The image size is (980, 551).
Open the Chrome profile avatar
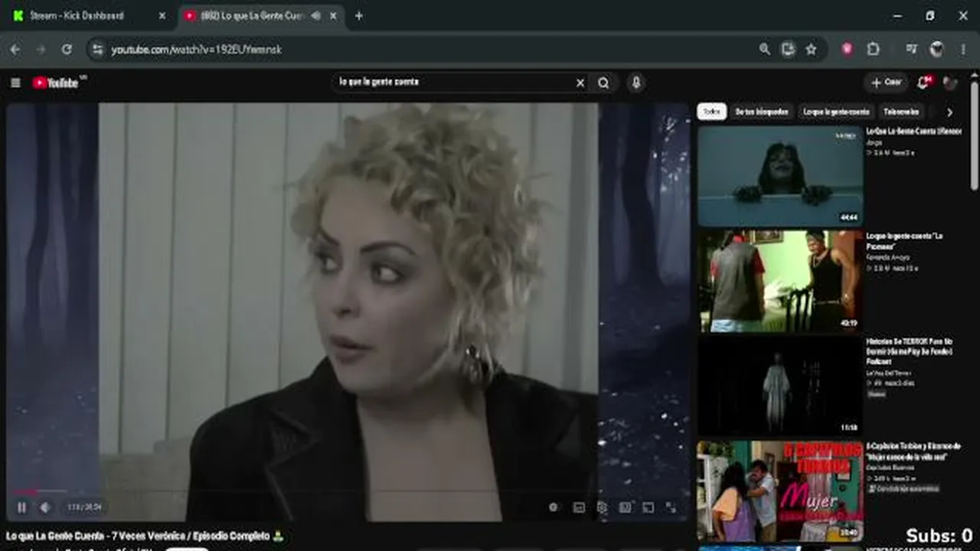pos(937,49)
